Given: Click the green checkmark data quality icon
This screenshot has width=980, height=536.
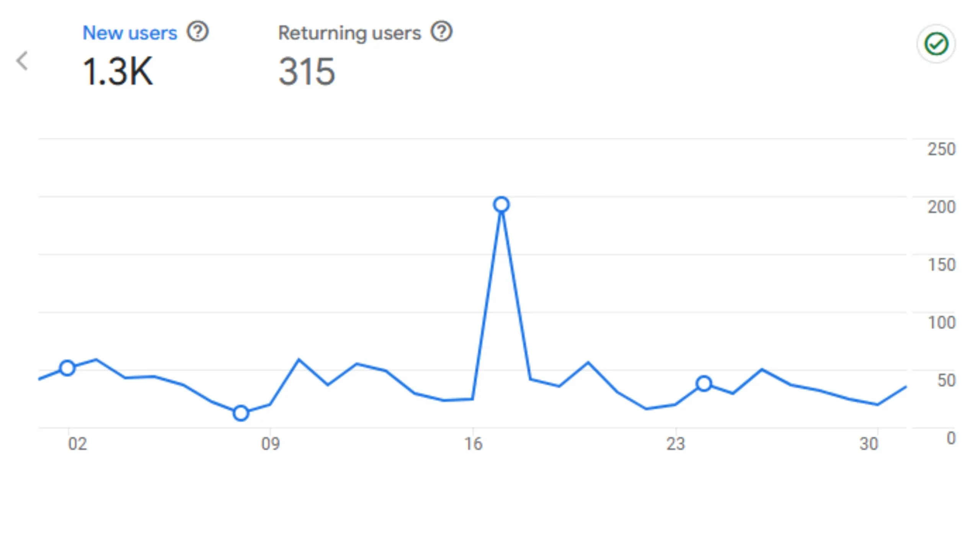Looking at the screenshot, I should click(x=936, y=44).
